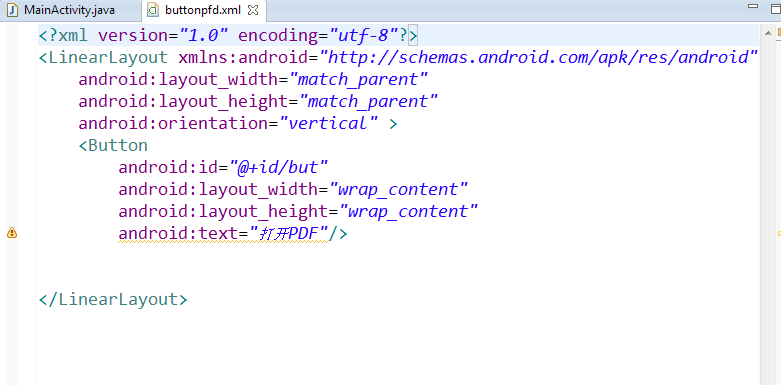Click the XML file icon on the buttonpfd tab
The image size is (781, 385).
[x=154, y=10]
